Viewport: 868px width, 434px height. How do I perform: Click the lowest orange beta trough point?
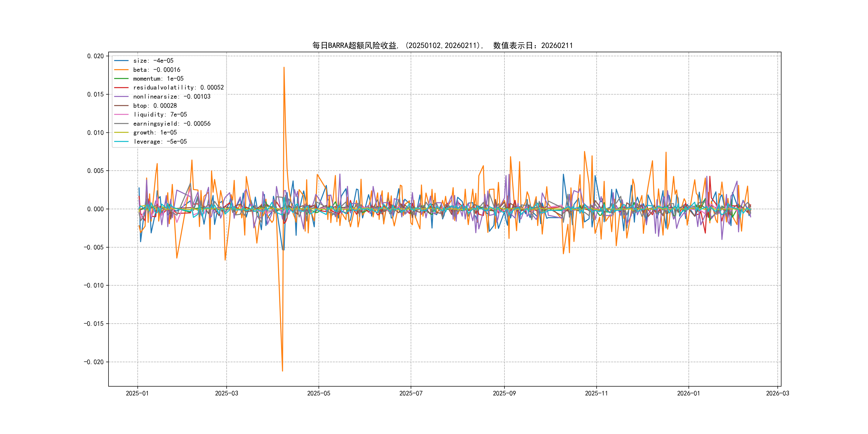pos(282,371)
